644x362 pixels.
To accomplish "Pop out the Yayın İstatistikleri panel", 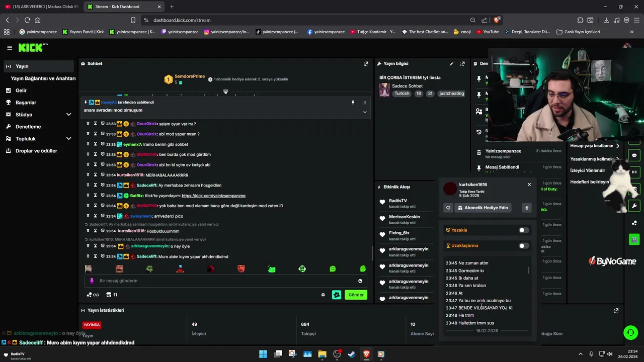I will (x=616, y=311).
